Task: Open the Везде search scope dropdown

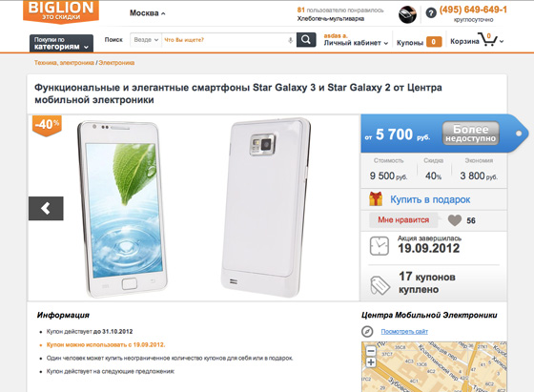Action: [146, 40]
